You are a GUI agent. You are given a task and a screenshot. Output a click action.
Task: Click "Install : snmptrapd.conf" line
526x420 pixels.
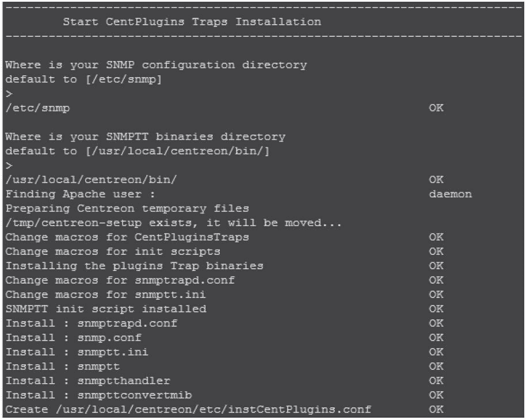[91, 323]
